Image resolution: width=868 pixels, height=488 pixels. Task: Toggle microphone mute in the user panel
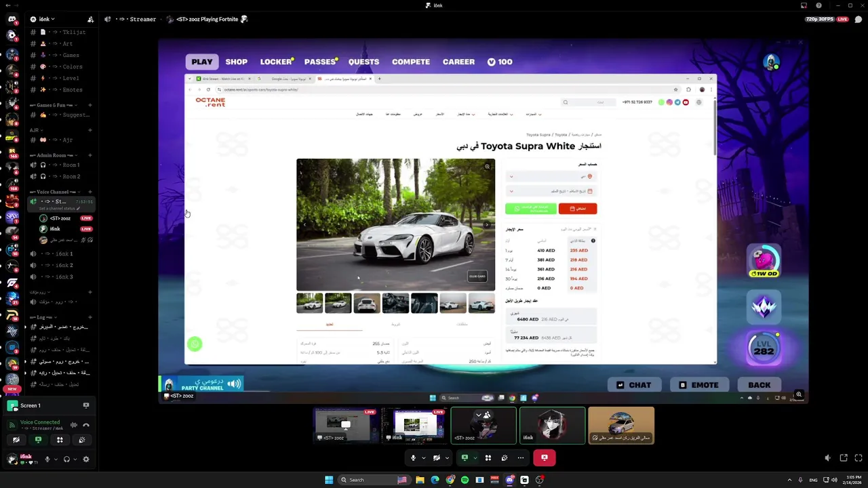click(47, 459)
